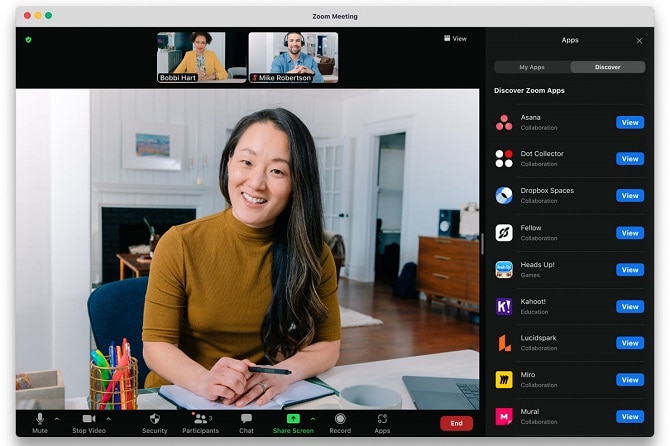Screen dimensions: 670x446
Task: Select the Discover tab
Action: tap(607, 67)
